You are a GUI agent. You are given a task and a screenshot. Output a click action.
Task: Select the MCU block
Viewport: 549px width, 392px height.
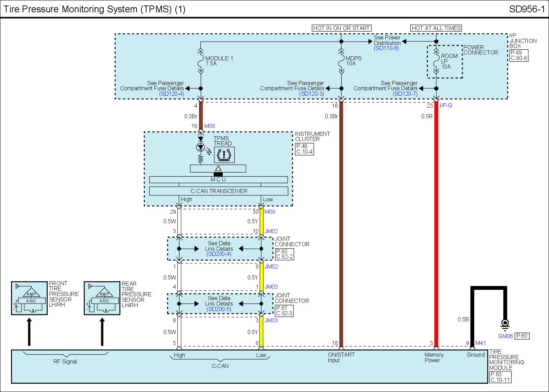(219, 180)
